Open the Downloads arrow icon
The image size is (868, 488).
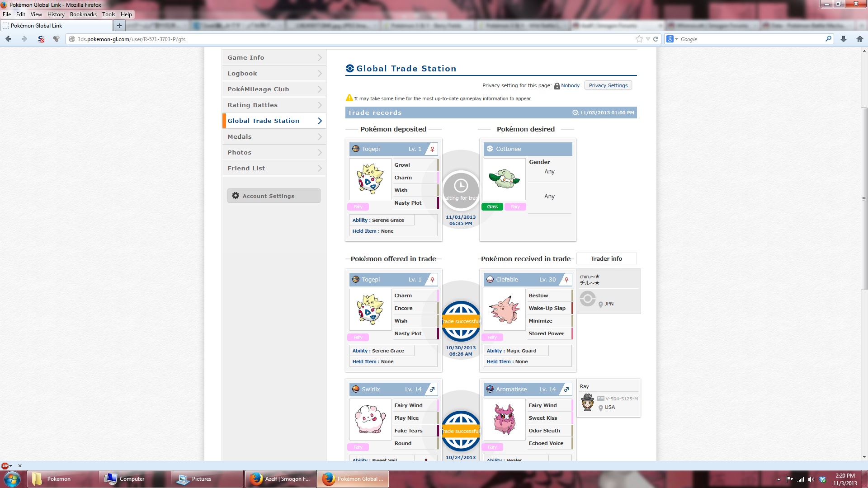point(844,39)
